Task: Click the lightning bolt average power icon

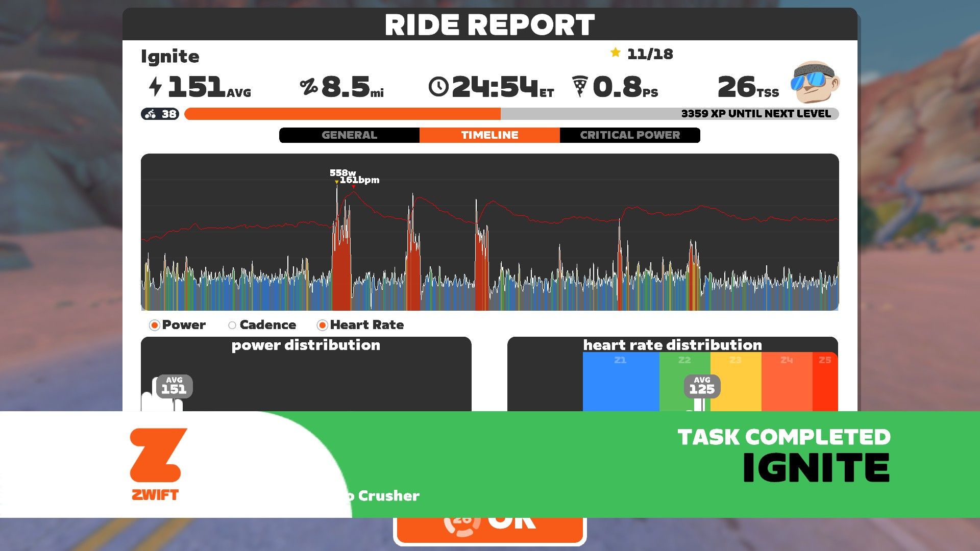Action: coord(156,86)
